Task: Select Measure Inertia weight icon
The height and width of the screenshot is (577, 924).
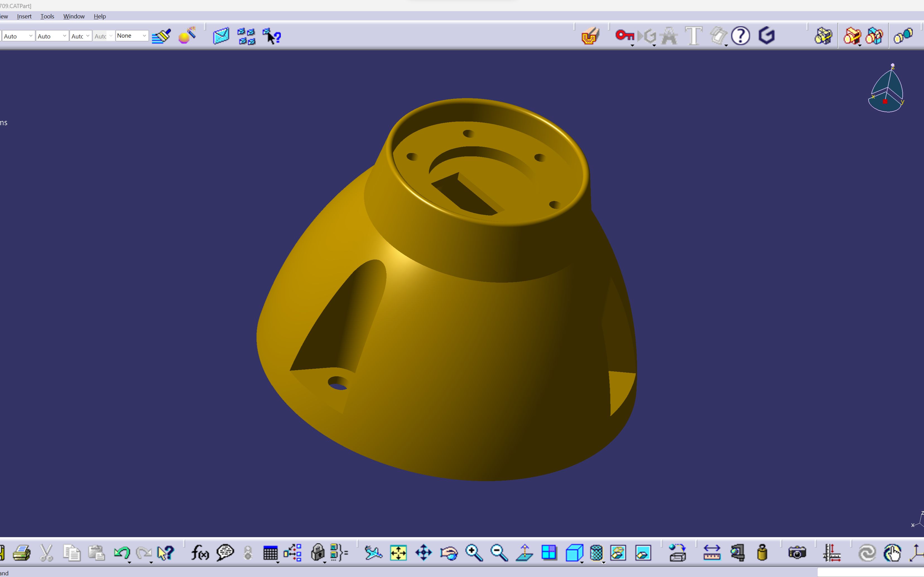Action: [762, 552]
